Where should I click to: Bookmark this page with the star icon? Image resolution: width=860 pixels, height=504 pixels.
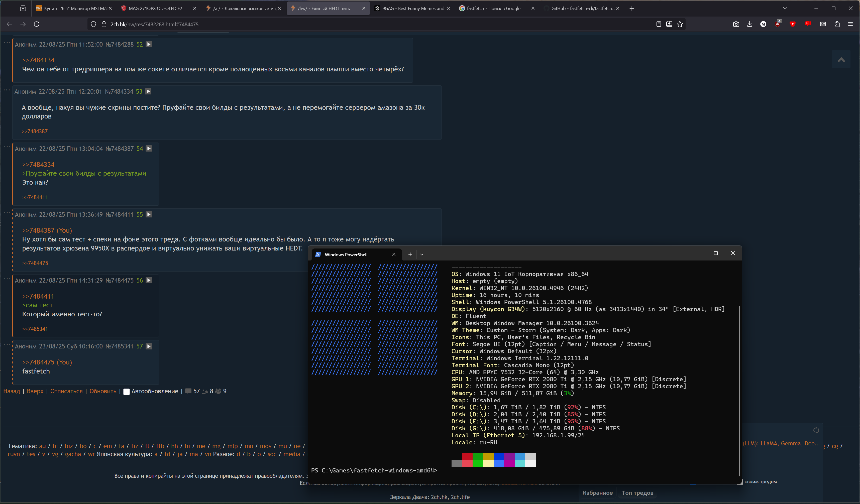click(680, 24)
